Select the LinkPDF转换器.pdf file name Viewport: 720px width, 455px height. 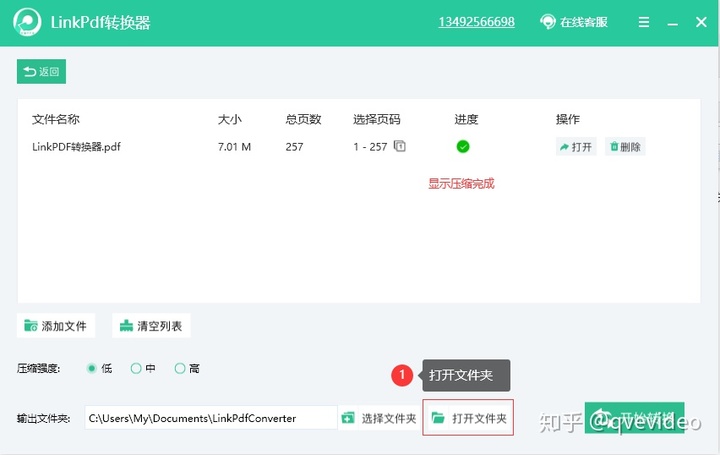click(76, 147)
